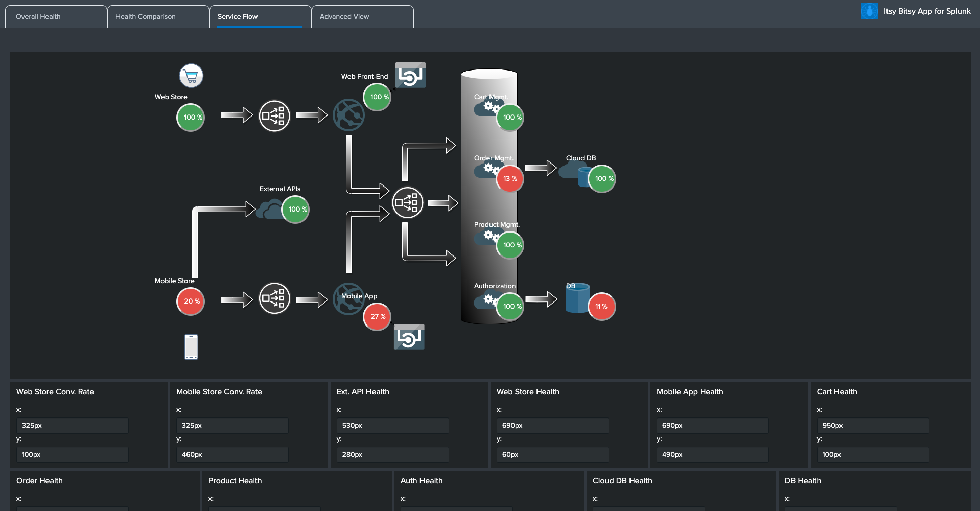The image size is (980, 511).
Task: Click the load balancer icon after Web Store
Action: click(274, 116)
